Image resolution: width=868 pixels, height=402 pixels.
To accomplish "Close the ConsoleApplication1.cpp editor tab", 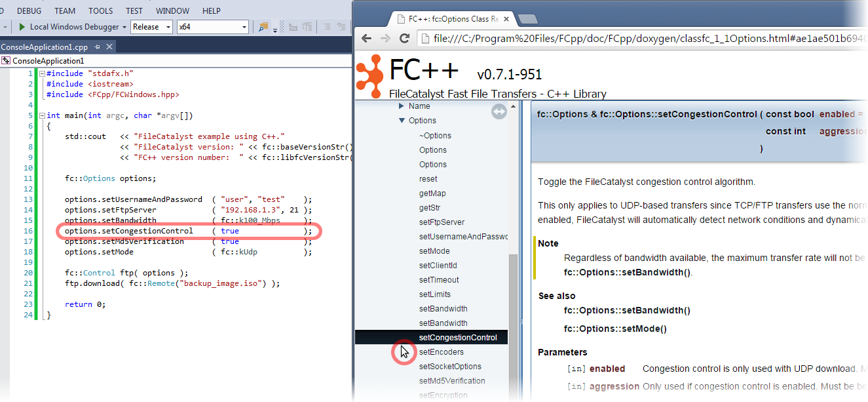I will tap(109, 47).
